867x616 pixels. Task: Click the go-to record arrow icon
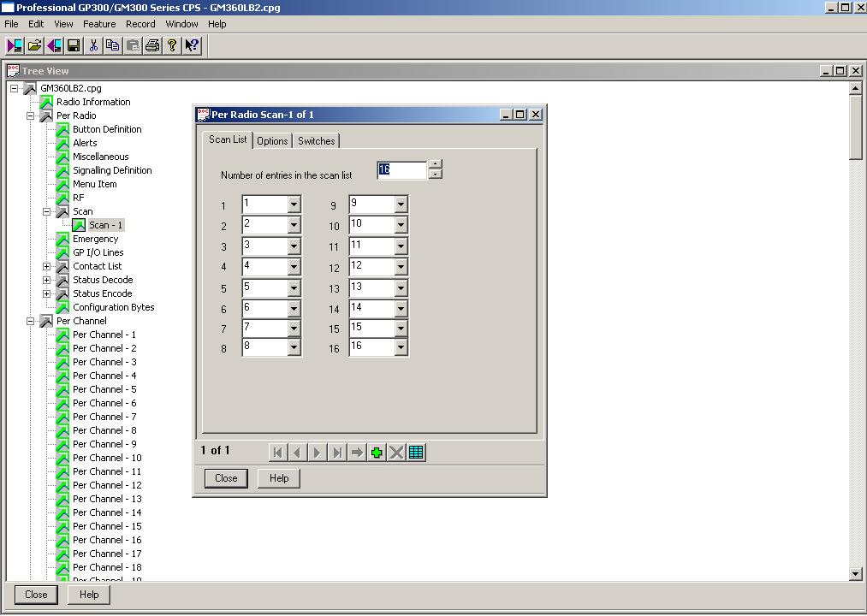pyautogui.click(x=357, y=453)
